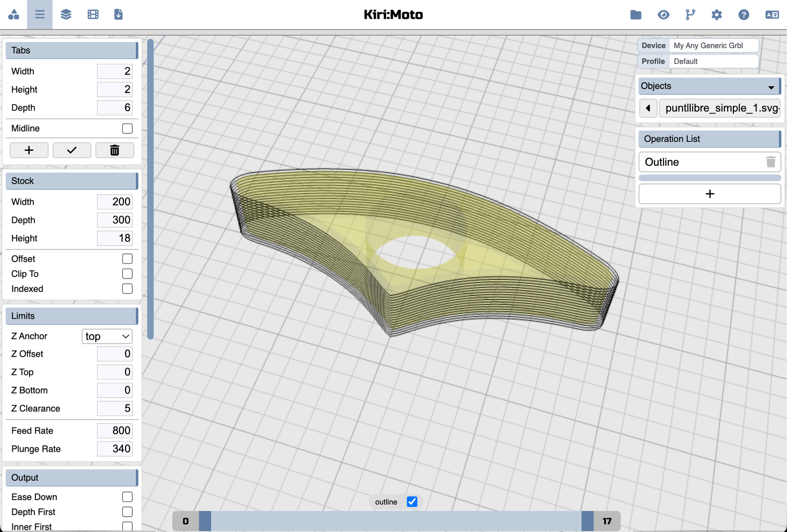
Task: Click the Stock section header
Action: 71,181
